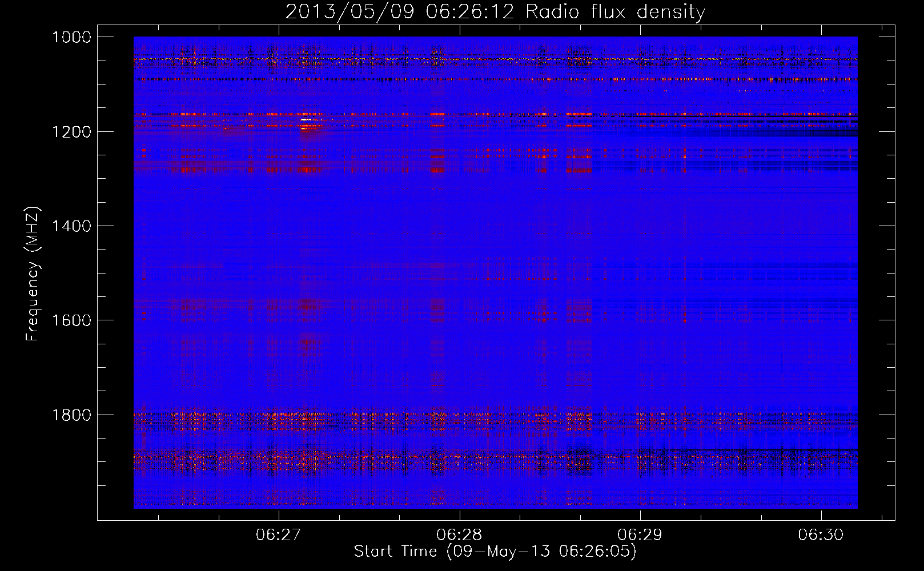The width and height of the screenshot is (924, 571).
Task: Click the 06:29 time tick label
Action: tap(640, 534)
